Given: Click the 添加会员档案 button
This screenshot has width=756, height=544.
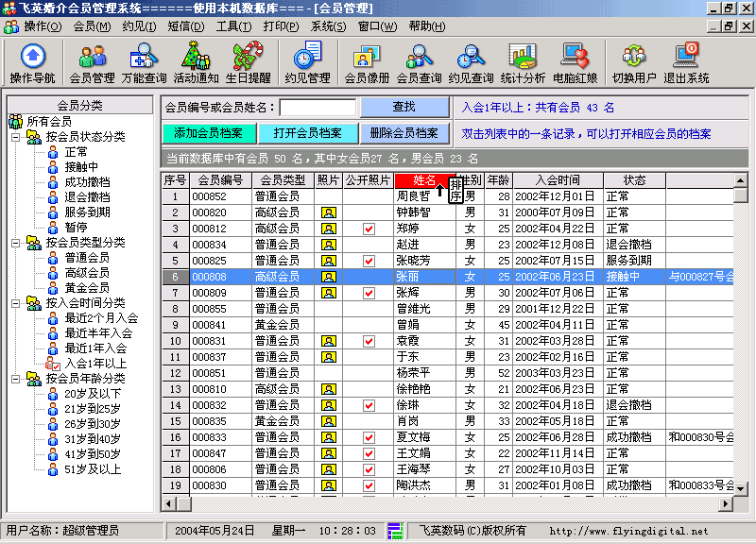Looking at the screenshot, I should [x=208, y=133].
